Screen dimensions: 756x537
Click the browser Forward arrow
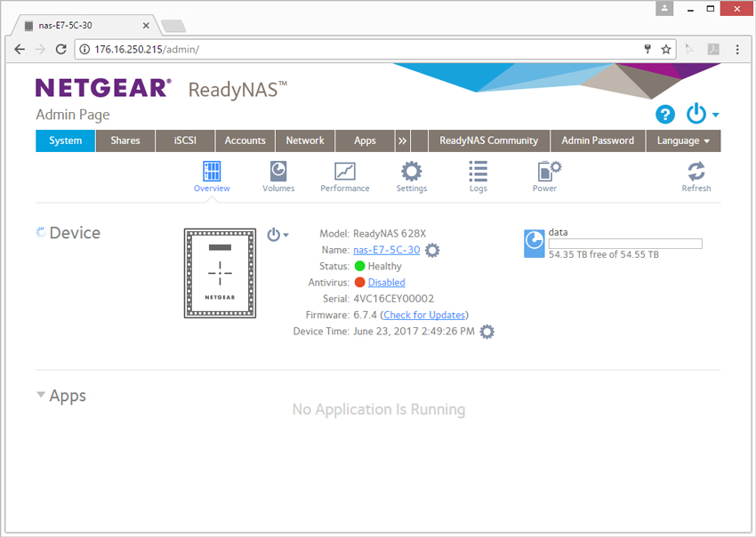[40, 49]
